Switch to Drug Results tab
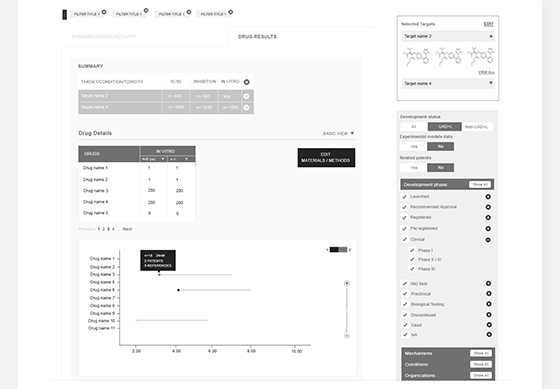 pyautogui.click(x=257, y=37)
